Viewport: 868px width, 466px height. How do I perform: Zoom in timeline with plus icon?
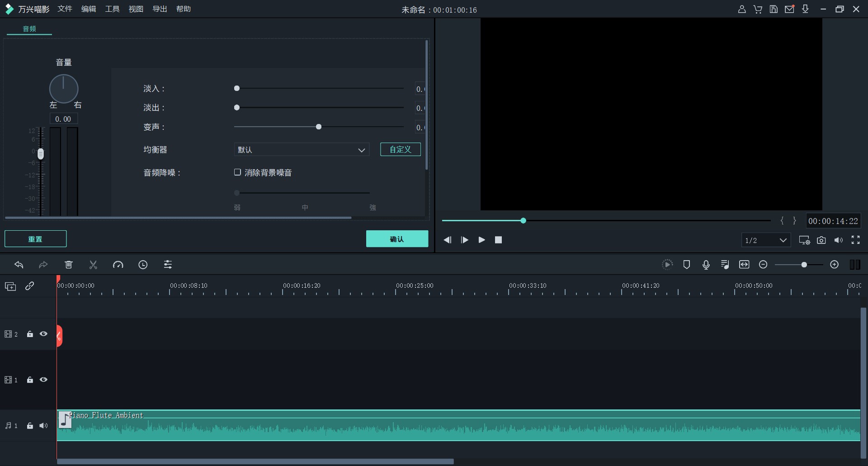click(834, 265)
